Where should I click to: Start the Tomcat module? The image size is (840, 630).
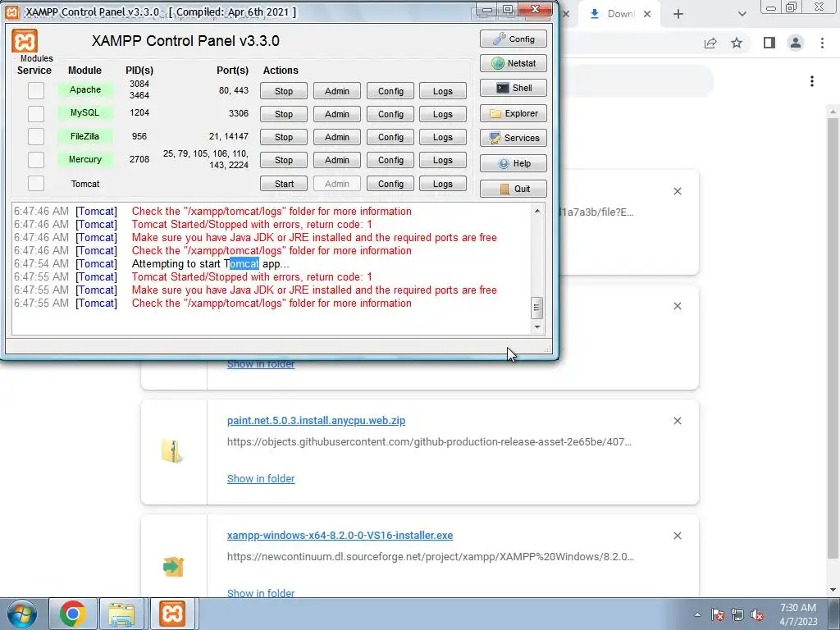click(284, 184)
